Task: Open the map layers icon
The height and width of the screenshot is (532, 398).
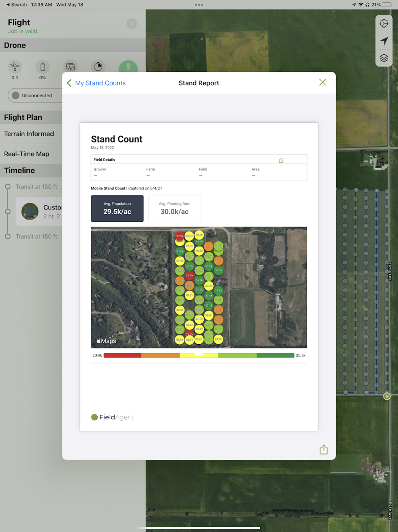Action: [384, 58]
